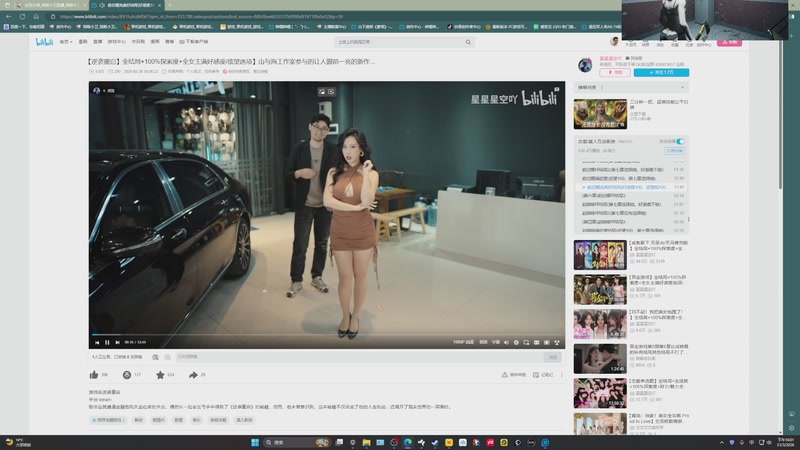
Task: Open a new browser tab with plus
Action: [170, 5]
